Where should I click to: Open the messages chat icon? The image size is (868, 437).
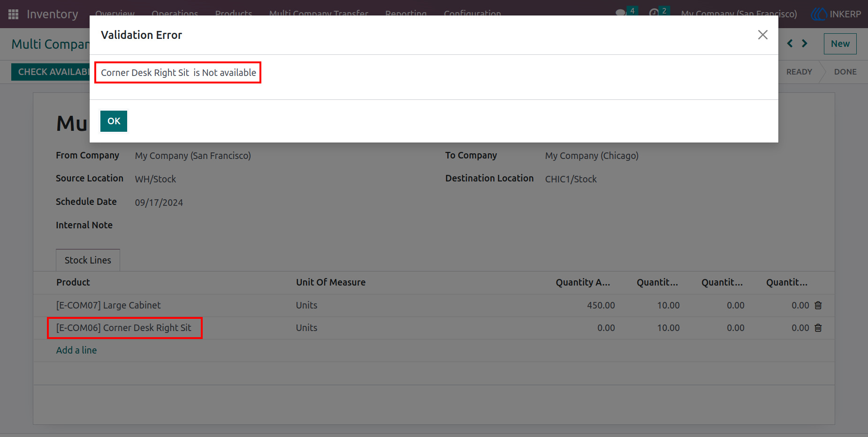click(621, 13)
